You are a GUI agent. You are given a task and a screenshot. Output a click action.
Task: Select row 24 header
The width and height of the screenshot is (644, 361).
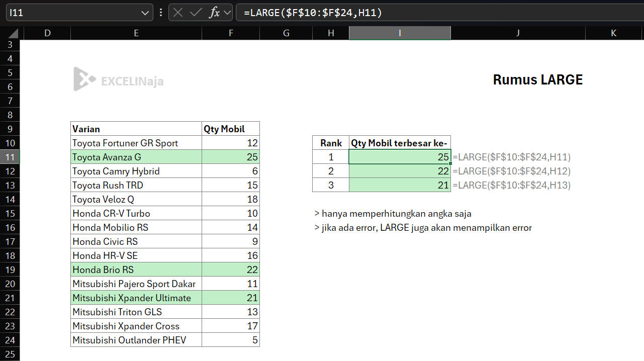pyautogui.click(x=10, y=340)
